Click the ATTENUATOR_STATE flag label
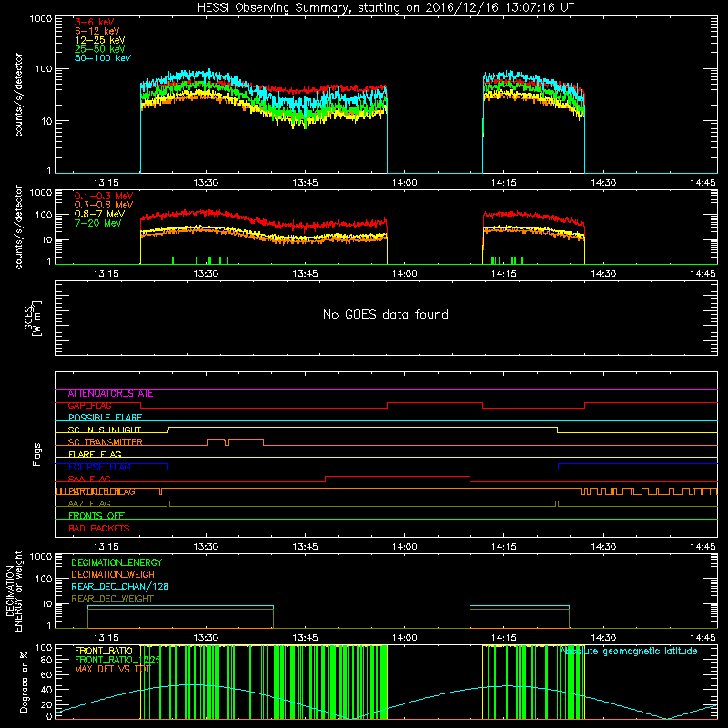Viewport: 728px width, 728px height. [x=110, y=394]
